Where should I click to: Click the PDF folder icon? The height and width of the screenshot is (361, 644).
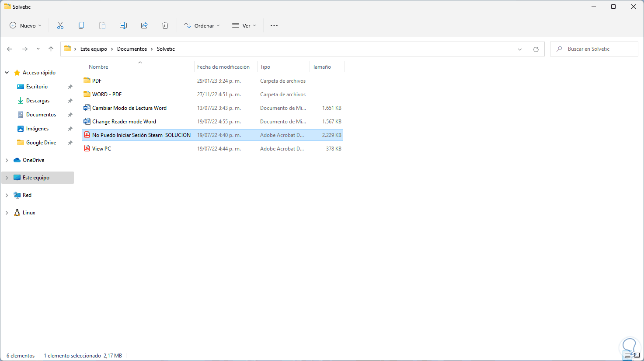click(x=87, y=81)
